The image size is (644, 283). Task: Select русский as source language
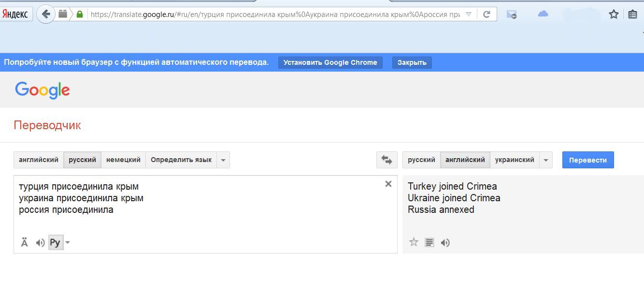pyautogui.click(x=82, y=160)
